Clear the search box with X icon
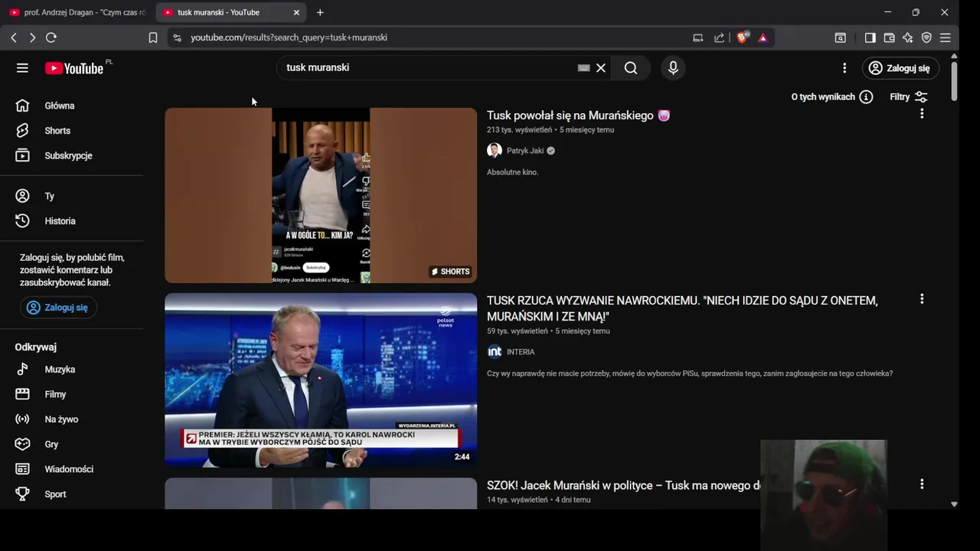The width and height of the screenshot is (980, 551). click(x=601, y=68)
